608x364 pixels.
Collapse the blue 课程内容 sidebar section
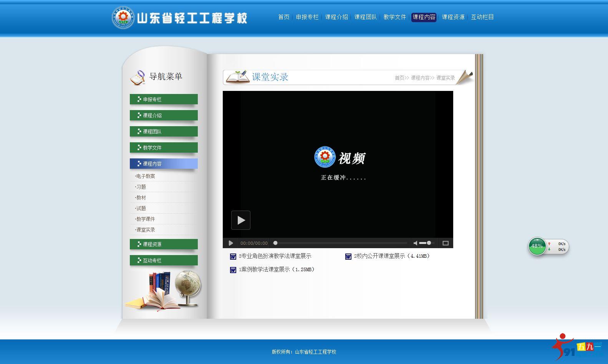[x=164, y=164]
